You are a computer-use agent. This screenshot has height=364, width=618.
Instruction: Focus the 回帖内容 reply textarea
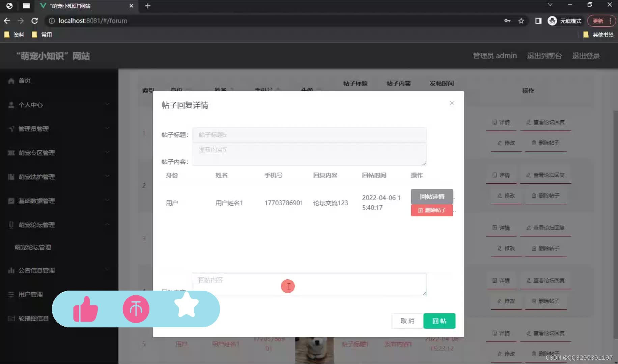pos(309,284)
